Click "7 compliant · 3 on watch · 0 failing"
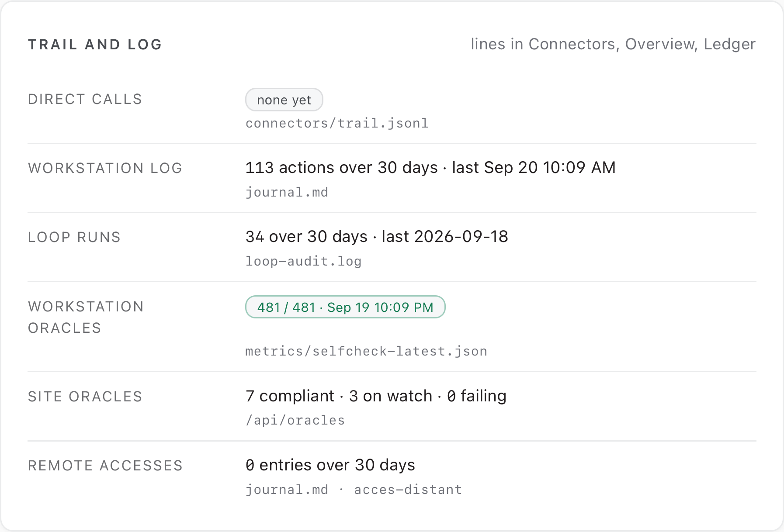The image size is (784, 532). [x=376, y=396]
